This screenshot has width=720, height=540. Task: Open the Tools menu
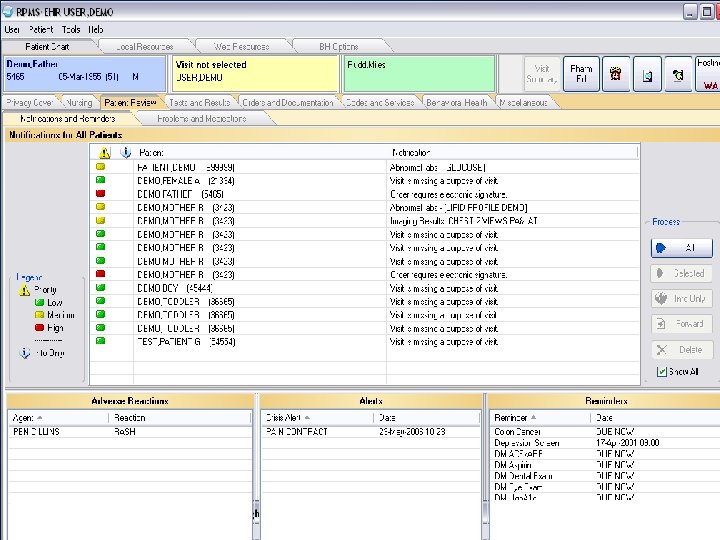71,30
